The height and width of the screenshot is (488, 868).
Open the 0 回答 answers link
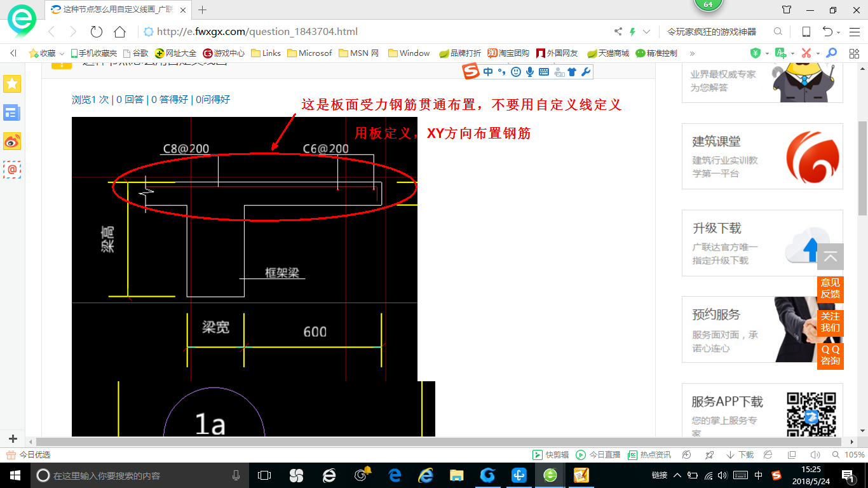coord(130,100)
